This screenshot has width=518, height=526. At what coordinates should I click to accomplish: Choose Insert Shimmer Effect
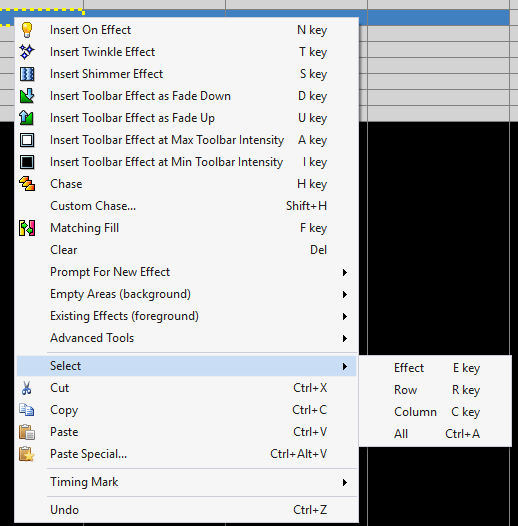click(x=186, y=74)
